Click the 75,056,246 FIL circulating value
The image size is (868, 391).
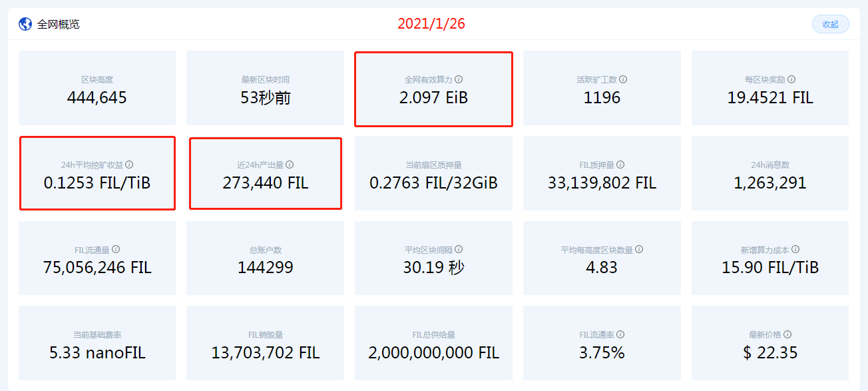pyautogui.click(x=97, y=268)
